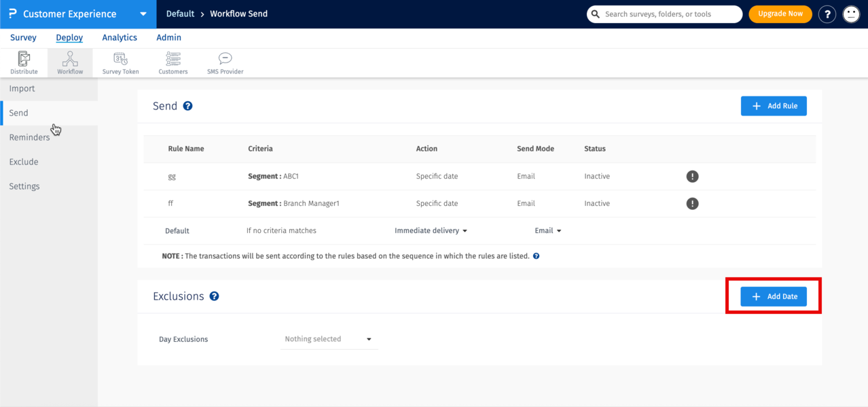Expand the Day Exclusions selector
This screenshot has height=407, width=868.
tap(329, 338)
